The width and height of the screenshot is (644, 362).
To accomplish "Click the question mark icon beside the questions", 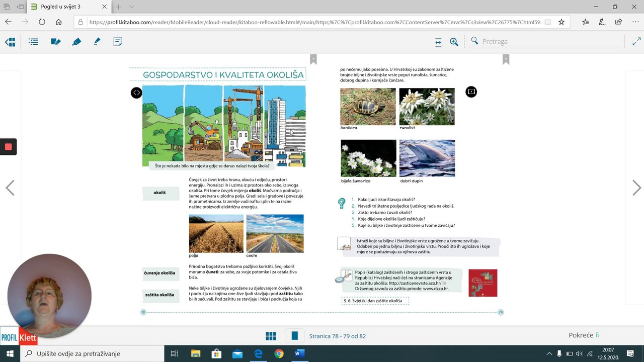I will 342,203.
